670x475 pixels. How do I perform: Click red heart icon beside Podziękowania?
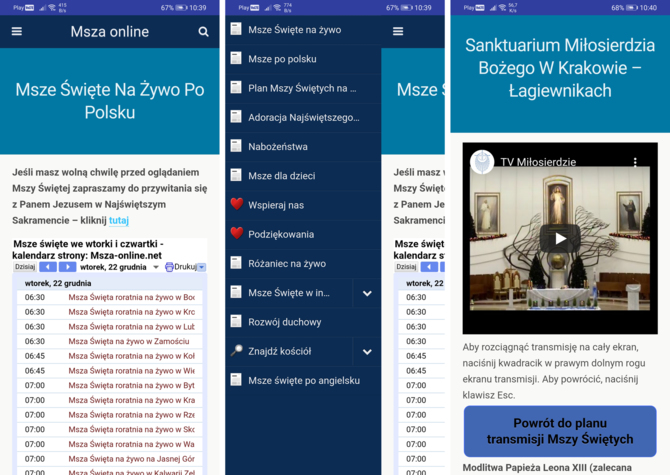pyautogui.click(x=237, y=234)
